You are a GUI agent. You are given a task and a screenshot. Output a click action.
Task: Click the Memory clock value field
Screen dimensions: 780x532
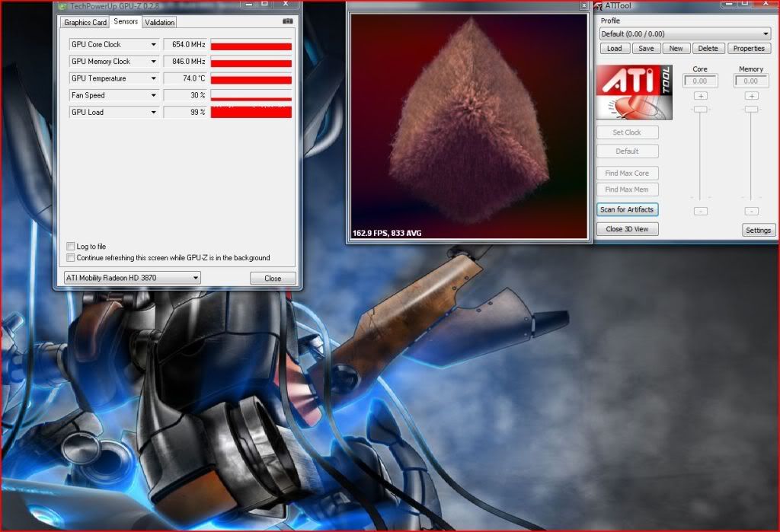751,81
